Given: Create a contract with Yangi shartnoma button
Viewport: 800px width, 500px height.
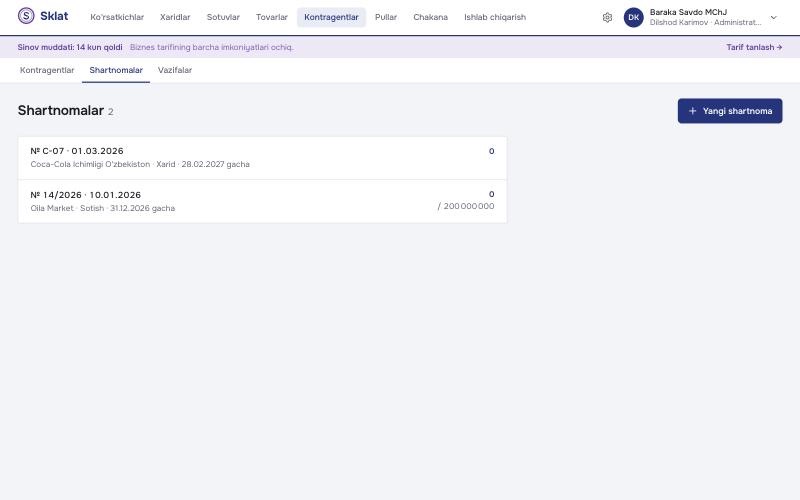Looking at the screenshot, I should [x=730, y=111].
